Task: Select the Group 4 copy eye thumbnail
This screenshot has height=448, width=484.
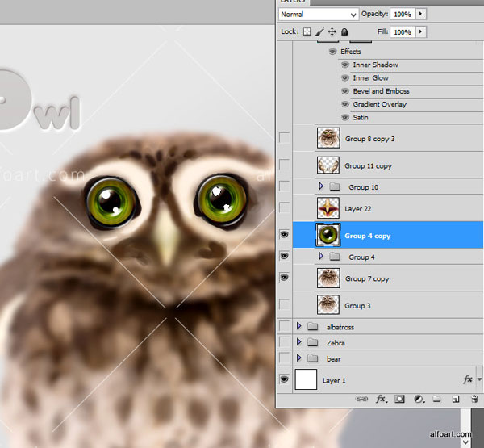Action: pos(328,235)
